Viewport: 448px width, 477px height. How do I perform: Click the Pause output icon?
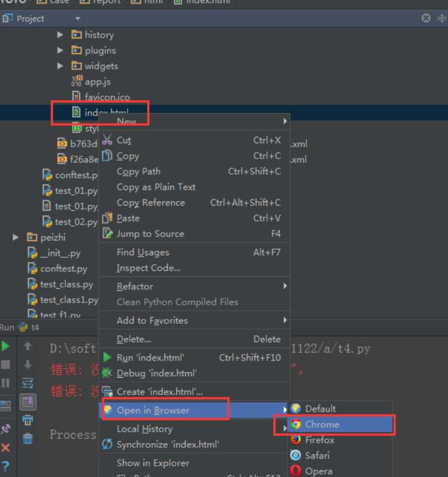(x=5, y=383)
